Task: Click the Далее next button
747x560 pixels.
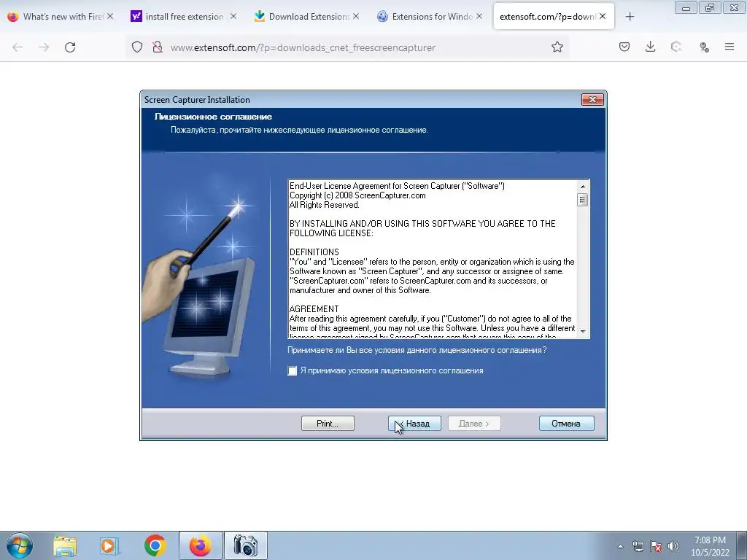Action: pyautogui.click(x=474, y=424)
